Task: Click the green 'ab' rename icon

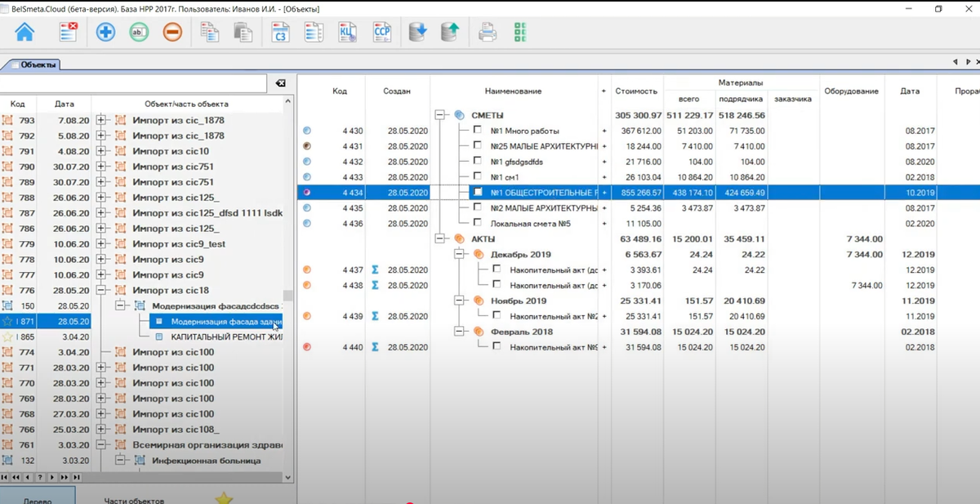Action: tap(139, 33)
